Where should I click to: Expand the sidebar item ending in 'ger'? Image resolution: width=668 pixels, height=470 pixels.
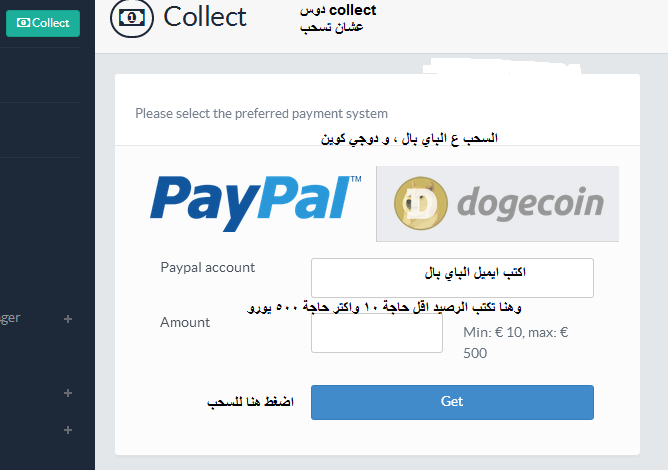68,319
